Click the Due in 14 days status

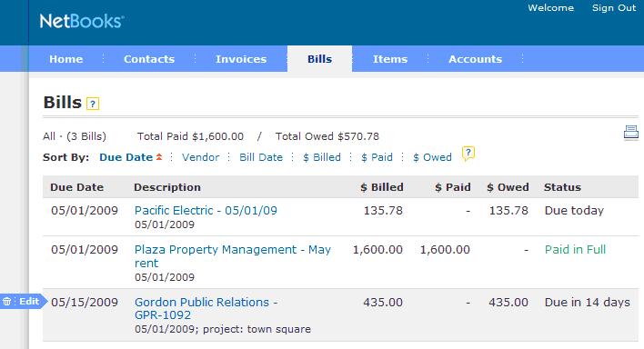click(588, 303)
